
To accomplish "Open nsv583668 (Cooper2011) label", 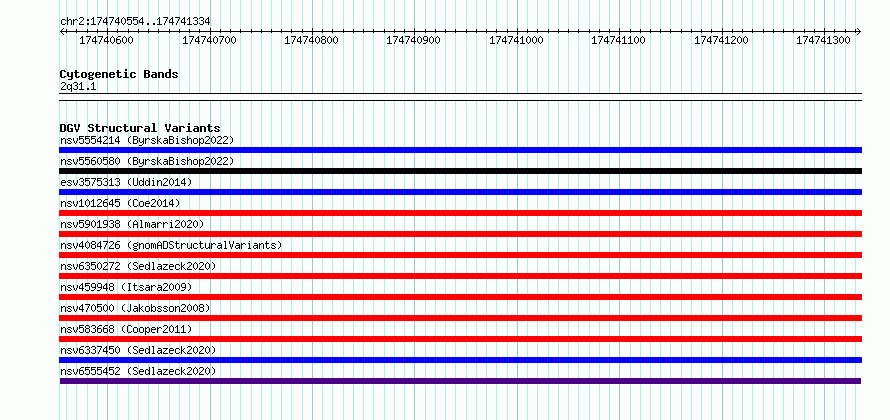I will click(126, 329).
